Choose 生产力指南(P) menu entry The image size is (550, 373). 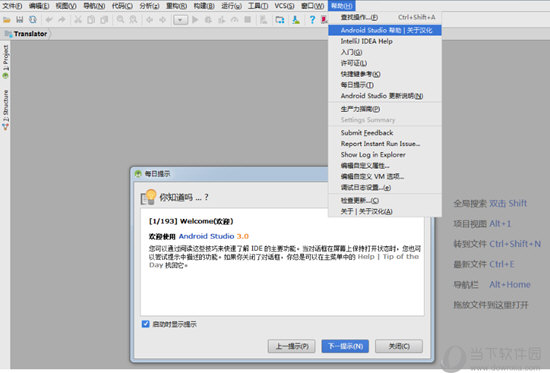point(385,109)
